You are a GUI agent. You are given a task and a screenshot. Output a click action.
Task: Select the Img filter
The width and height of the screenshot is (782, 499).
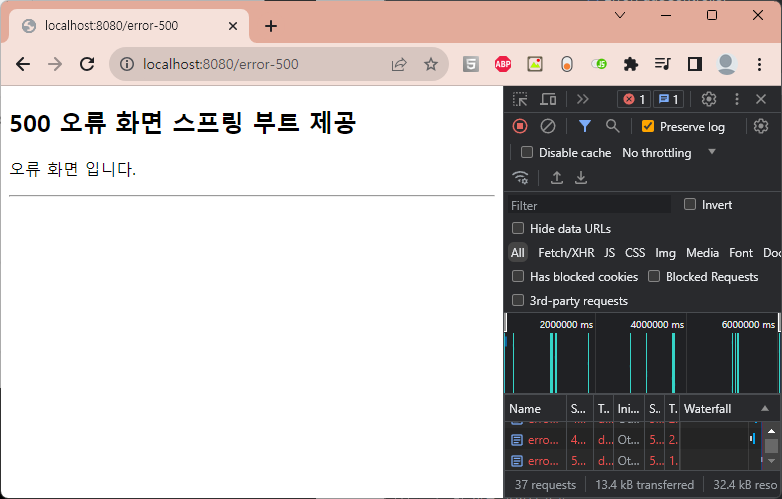pyautogui.click(x=665, y=253)
